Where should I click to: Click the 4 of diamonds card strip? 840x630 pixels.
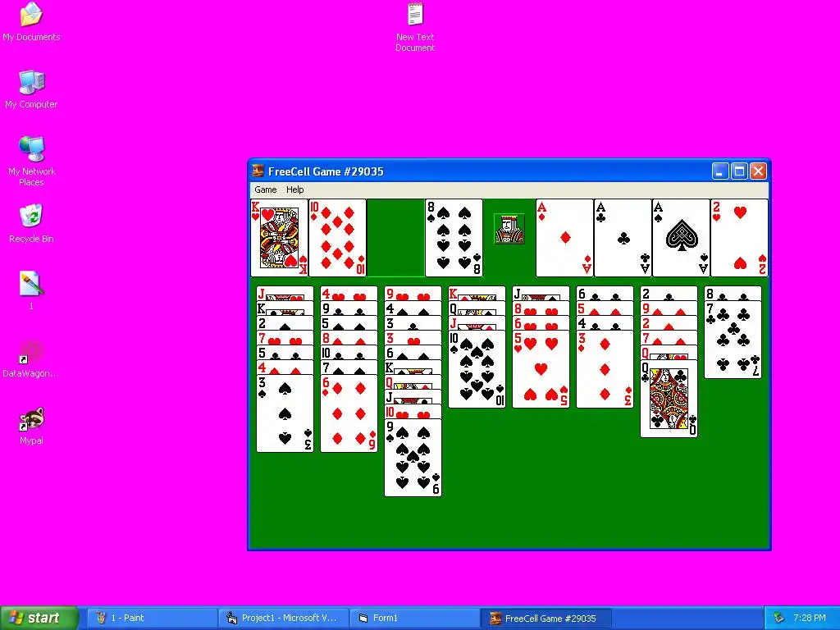coord(285,367)
